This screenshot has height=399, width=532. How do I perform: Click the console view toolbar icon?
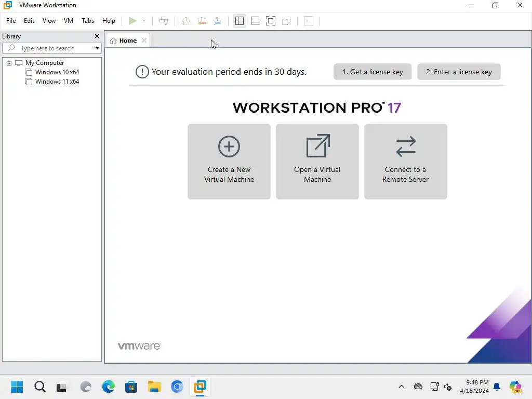(309, 21)
